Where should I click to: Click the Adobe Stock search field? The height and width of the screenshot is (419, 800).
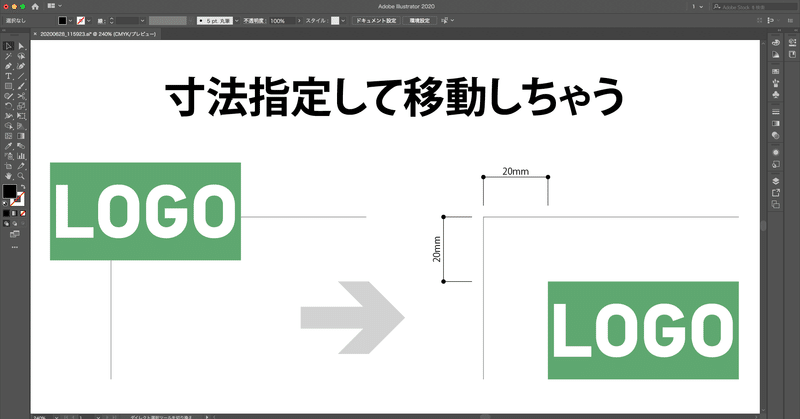[x=753, y=7]
